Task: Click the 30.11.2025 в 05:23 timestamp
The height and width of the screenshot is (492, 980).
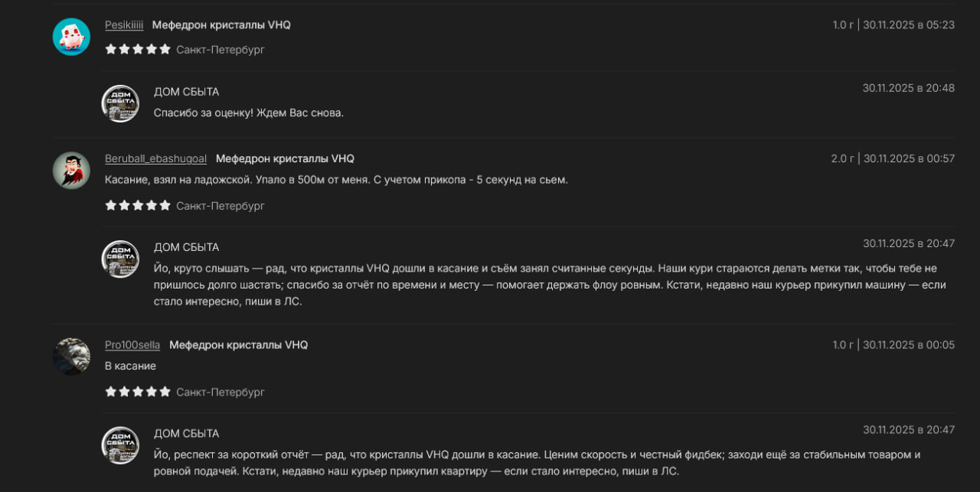Action: coord(909,24)
